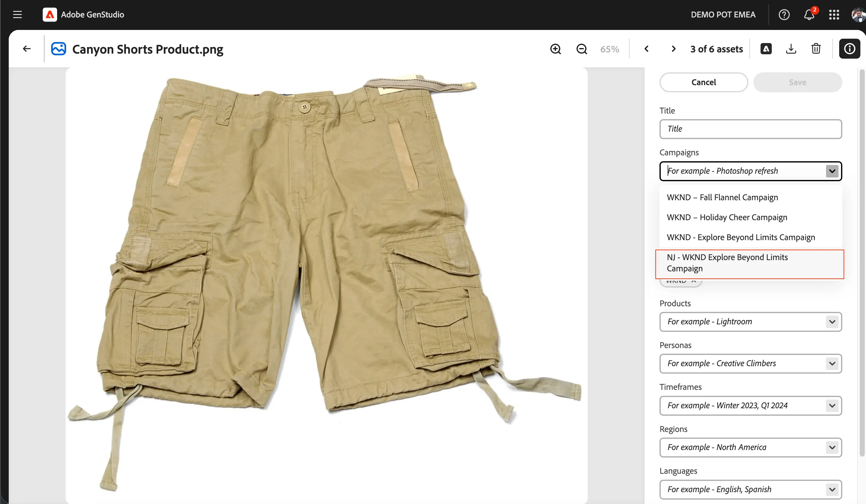The image size is (866, 504).
Task: Zoom in on the asset
Action: [x=555, y=49]
